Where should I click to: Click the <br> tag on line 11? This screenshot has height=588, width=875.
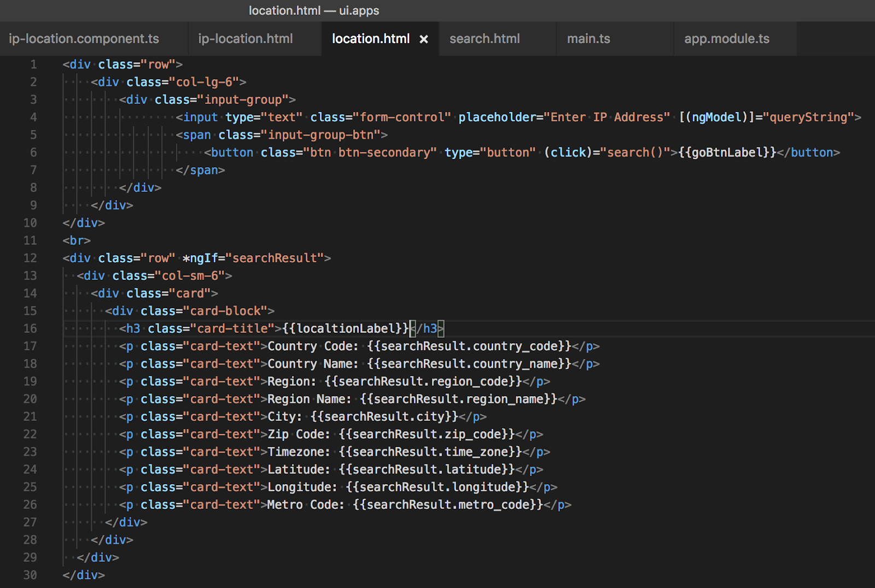coord(77,240)
